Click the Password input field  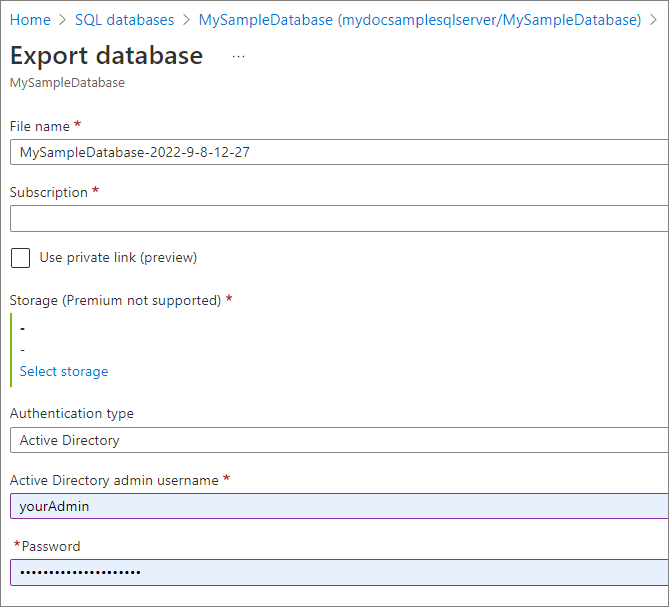click(339, 572)
